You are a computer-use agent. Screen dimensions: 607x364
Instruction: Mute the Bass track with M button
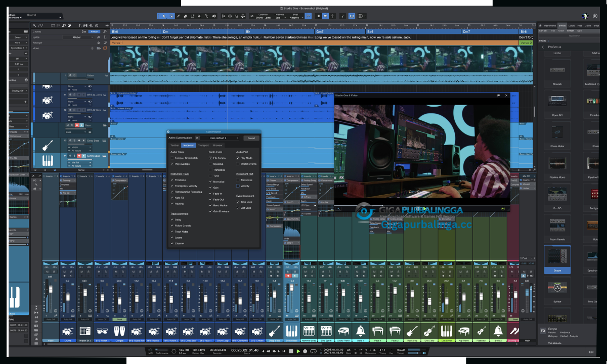(68, 125)
